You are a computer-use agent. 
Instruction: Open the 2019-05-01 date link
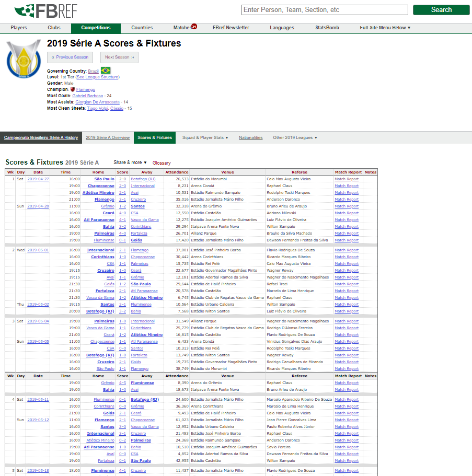pyautogui.click(x=38, y=250)
